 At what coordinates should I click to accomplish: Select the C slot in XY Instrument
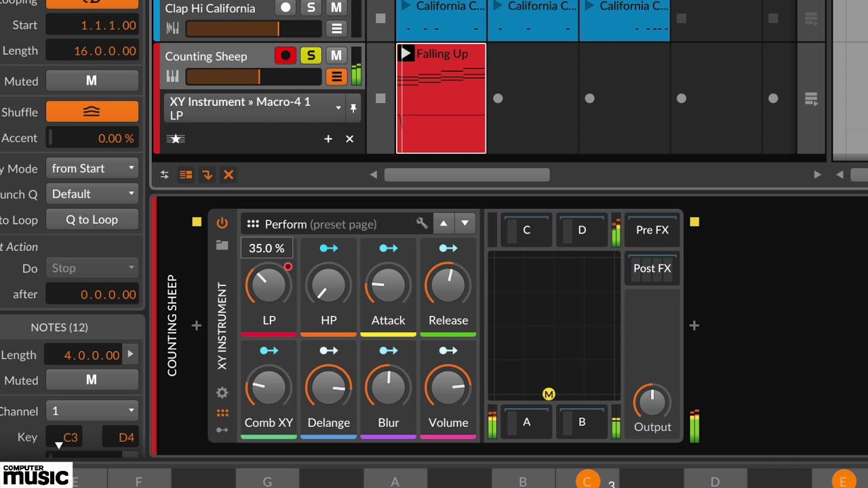coord(526,230)
